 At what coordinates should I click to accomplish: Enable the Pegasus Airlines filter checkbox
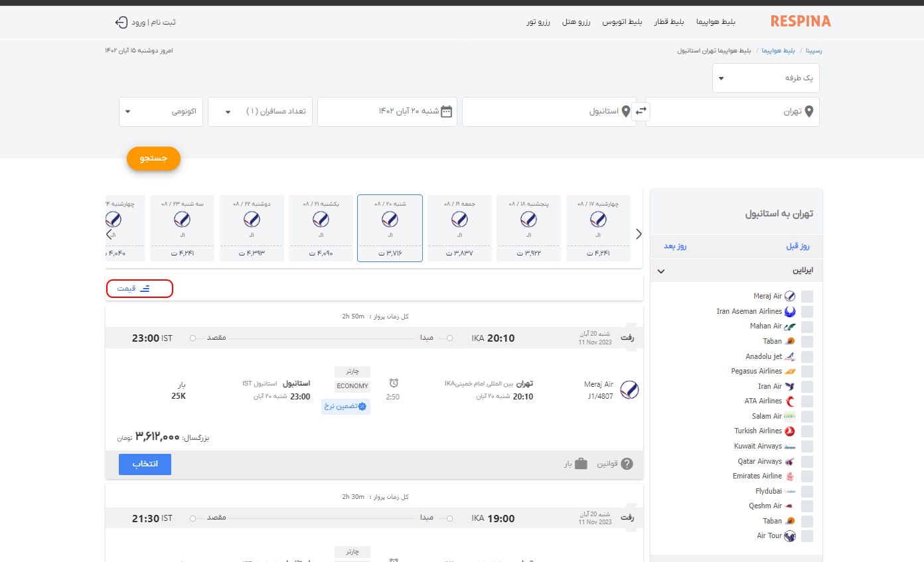(807, 372)
